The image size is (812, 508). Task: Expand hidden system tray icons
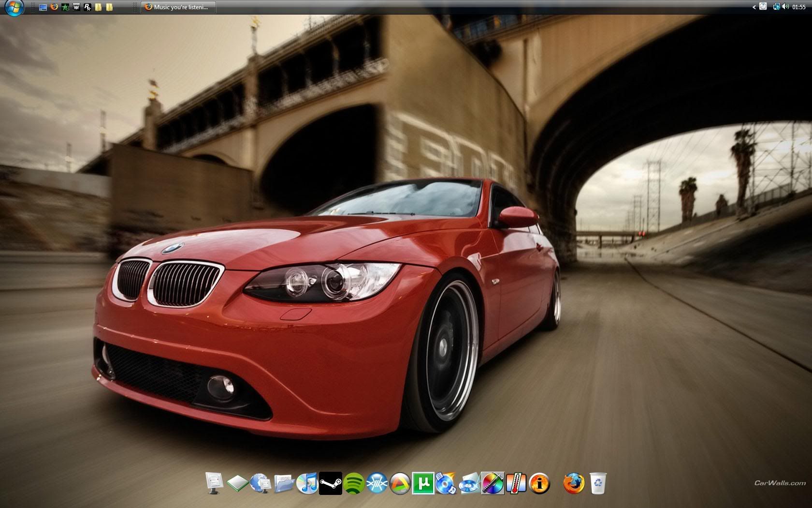tap(754, 7)
